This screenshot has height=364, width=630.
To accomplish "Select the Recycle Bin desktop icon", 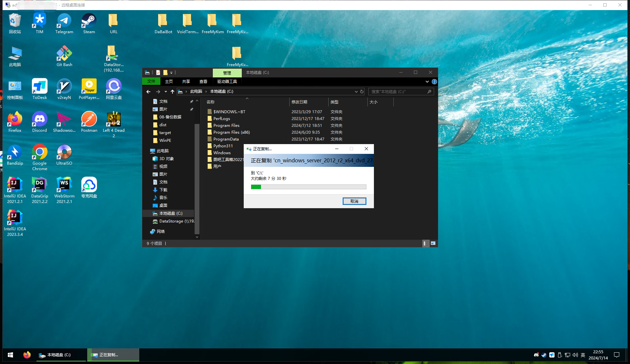I will 15,23.
